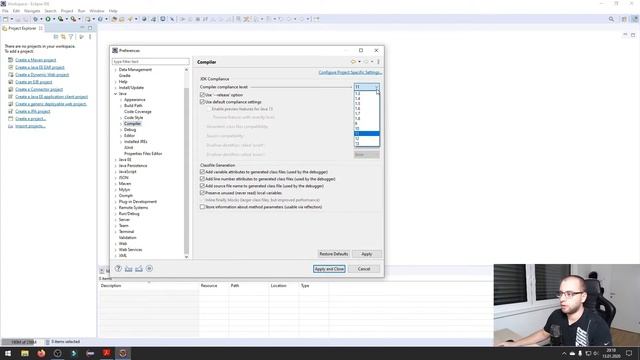640x360 pixels.
Task: Click the Apply and Close button
Action: click(329, 269)
